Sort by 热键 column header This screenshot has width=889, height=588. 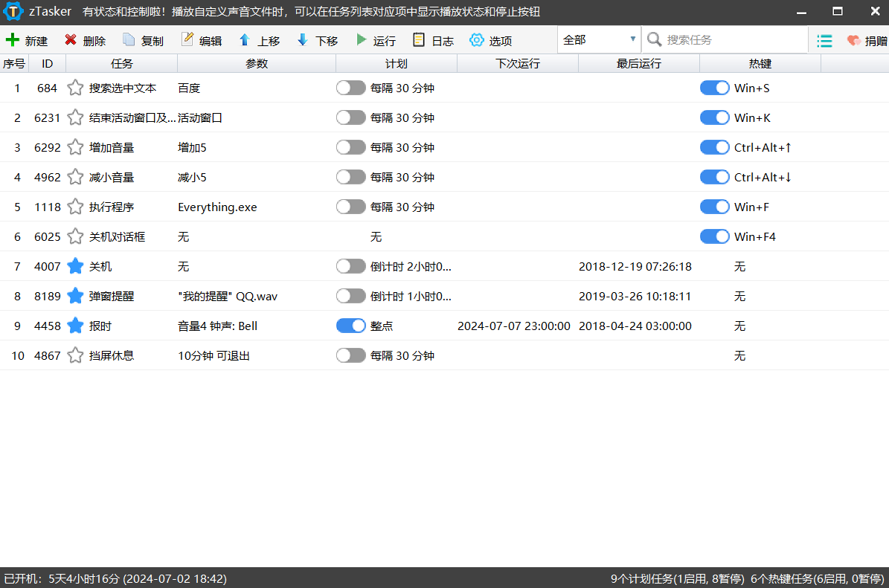(760, 64)
